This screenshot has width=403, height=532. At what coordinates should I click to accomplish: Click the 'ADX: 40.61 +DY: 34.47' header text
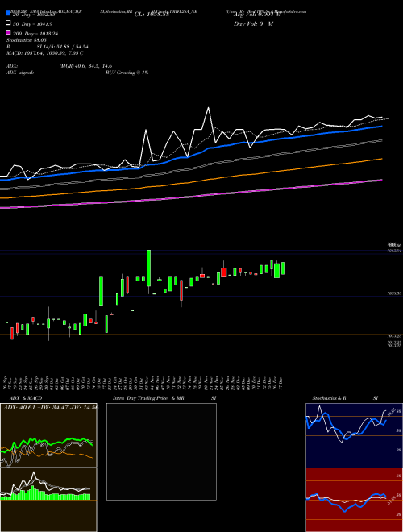51,407
